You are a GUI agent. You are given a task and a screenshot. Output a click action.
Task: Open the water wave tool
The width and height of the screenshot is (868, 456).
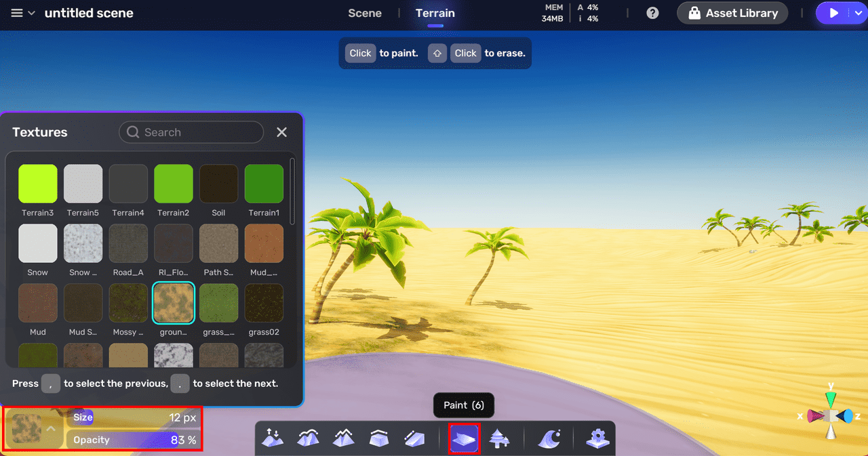(549, 438)
